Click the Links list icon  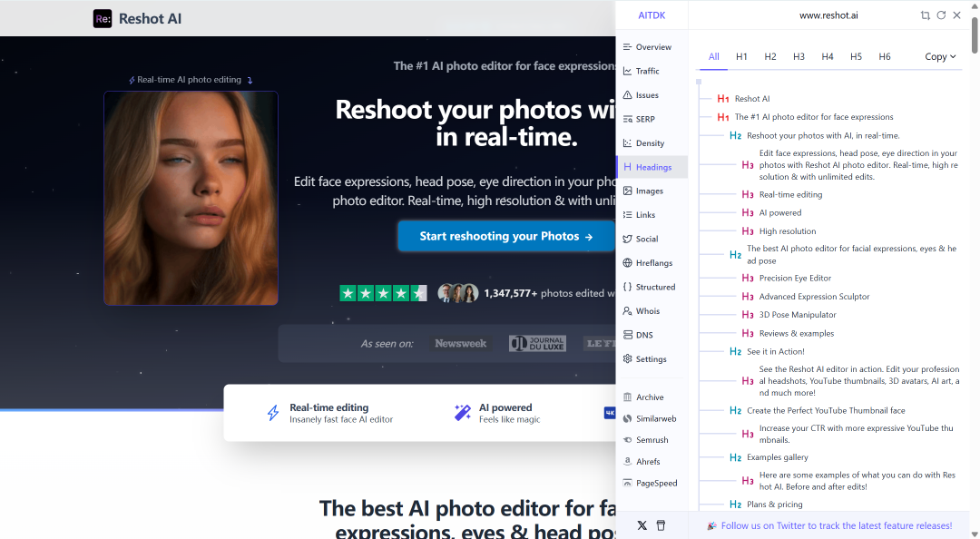628,214
